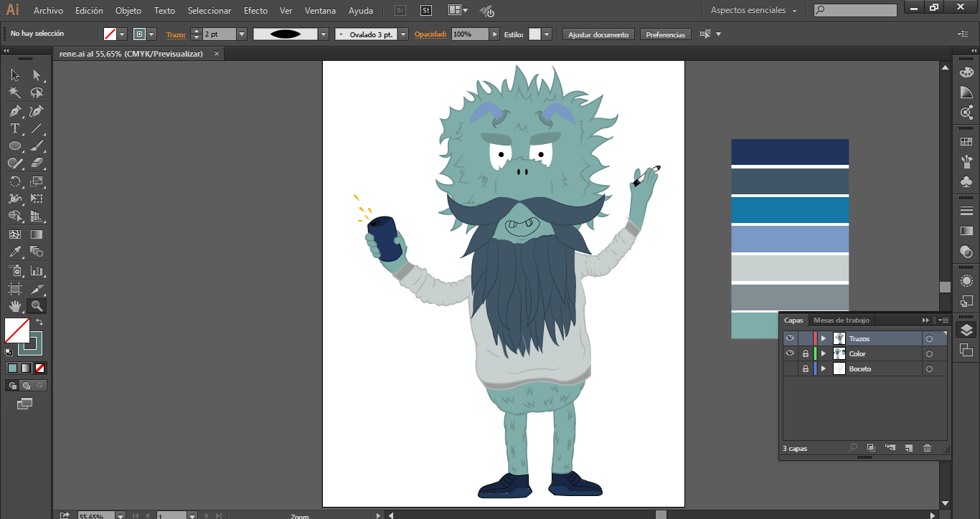Click the Ajustar documento button
980x519 pixels.
coord(598,34)
